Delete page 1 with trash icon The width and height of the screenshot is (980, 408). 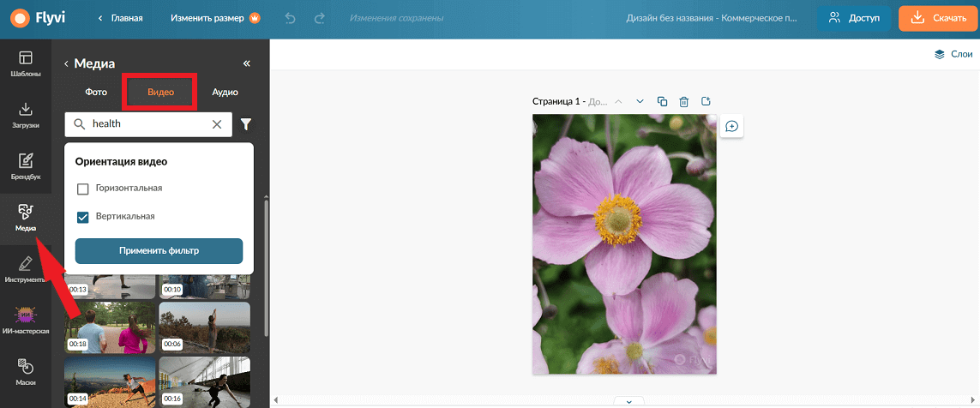pos(684,101)
